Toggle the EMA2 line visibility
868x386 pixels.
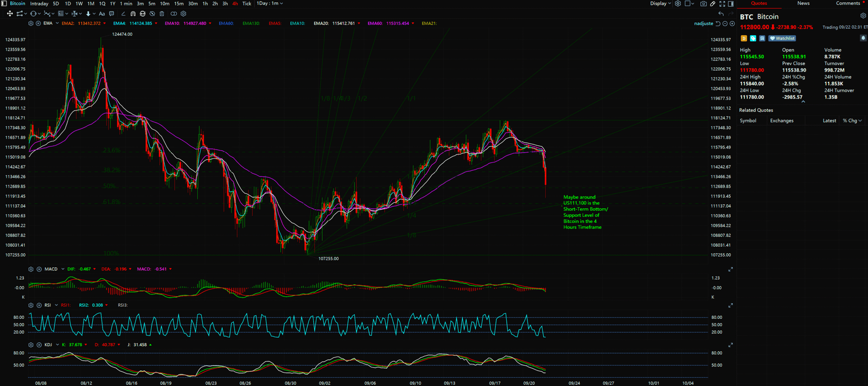click(x=68, y=23)
